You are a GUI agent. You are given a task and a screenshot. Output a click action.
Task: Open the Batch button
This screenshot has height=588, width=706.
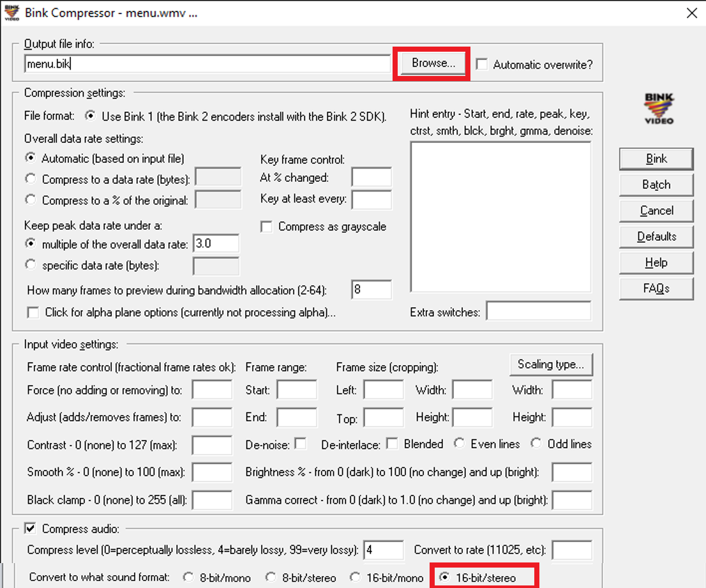(656, 185)
